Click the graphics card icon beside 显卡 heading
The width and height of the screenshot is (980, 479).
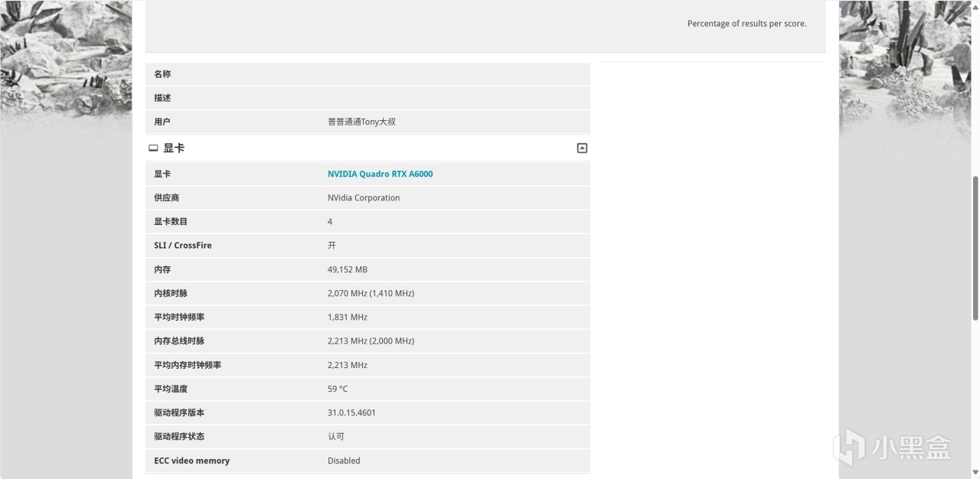[x=153, y=148]
